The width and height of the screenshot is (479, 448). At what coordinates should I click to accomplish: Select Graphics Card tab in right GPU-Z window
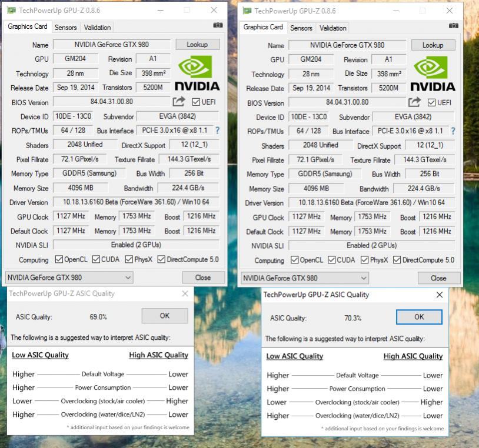[263, 27]
